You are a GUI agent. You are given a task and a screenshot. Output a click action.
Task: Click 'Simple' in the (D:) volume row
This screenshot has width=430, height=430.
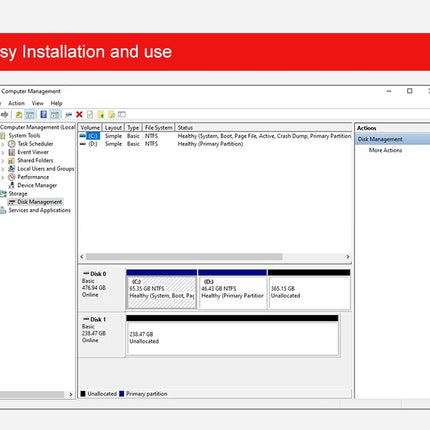[x=113, y=144]
